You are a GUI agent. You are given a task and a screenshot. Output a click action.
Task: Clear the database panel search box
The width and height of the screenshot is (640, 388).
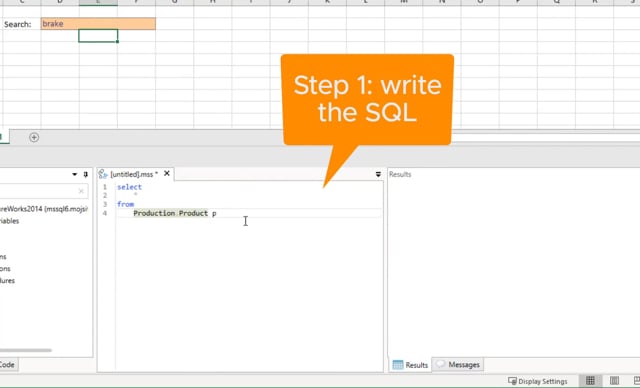tap(81, 191)
